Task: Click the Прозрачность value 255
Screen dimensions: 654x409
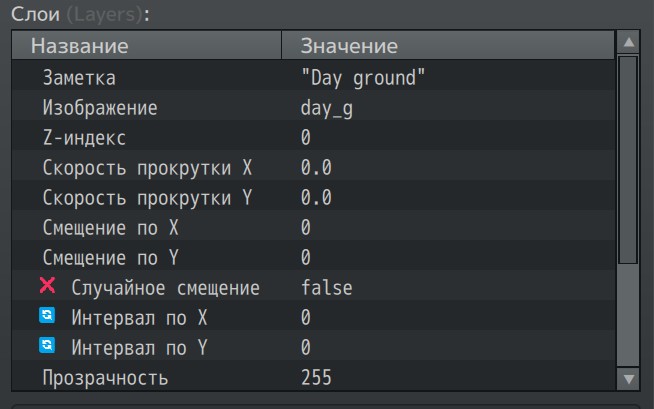Action: pyautogui.click(x=316, y=378)
